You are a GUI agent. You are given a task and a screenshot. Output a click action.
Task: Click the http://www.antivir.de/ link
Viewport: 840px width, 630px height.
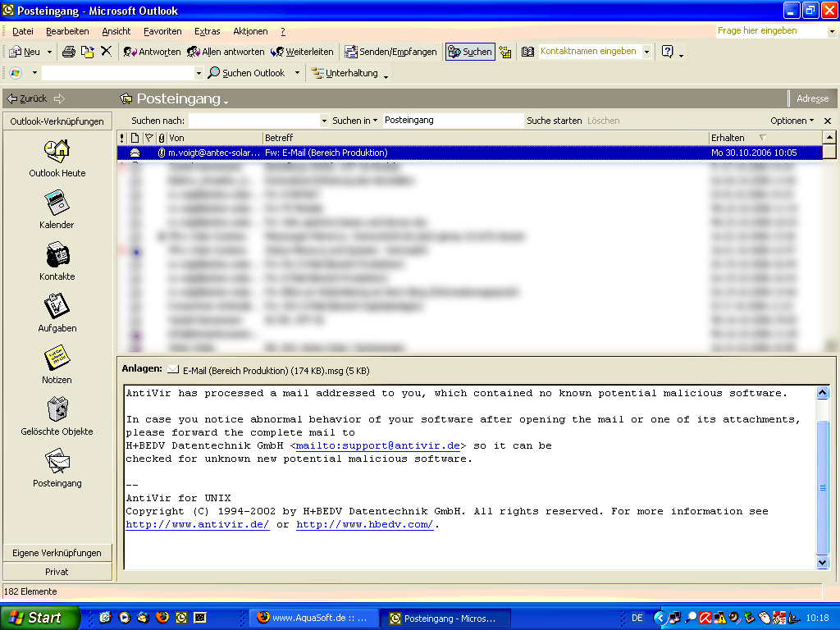click(x=197, y=525)
